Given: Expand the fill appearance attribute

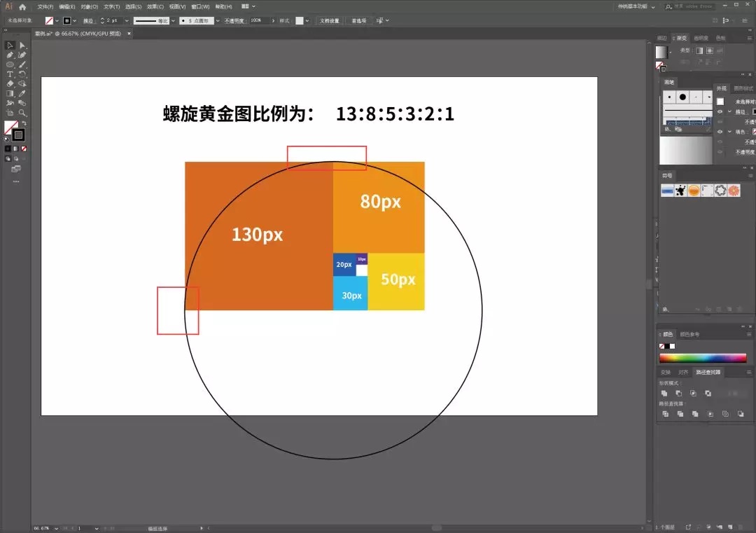Looking at the screenshot, I should click(729, 132).
